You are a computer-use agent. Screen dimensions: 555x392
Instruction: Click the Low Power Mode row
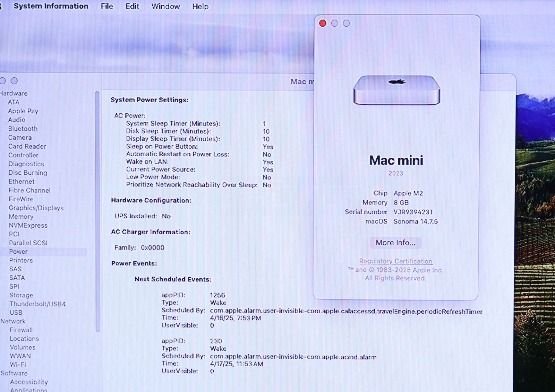coord(198,177)
